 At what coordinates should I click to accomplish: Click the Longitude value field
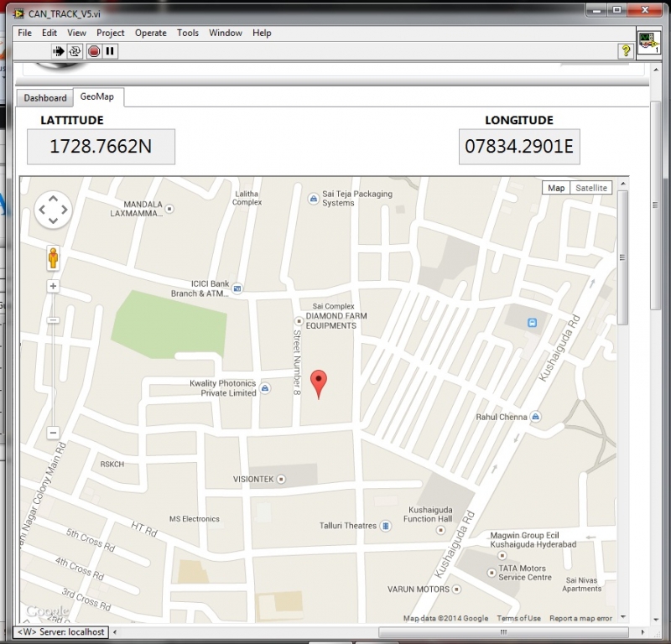point(519,147)
